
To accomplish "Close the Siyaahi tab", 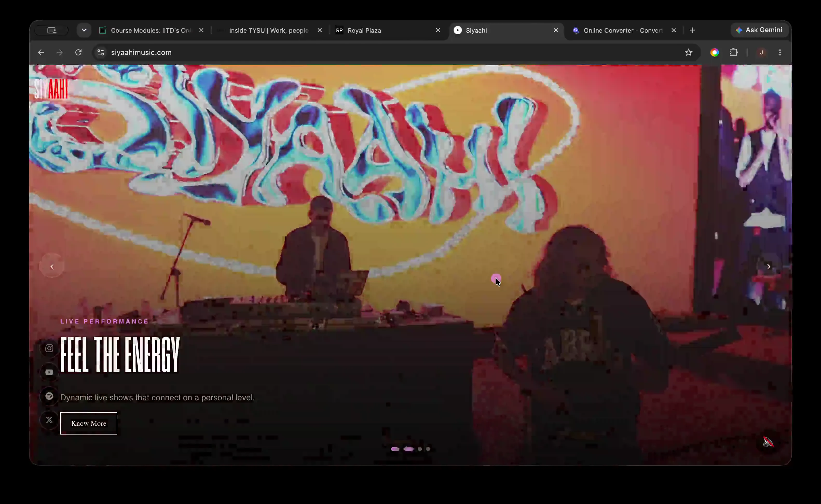I will [x=556, y=30].
